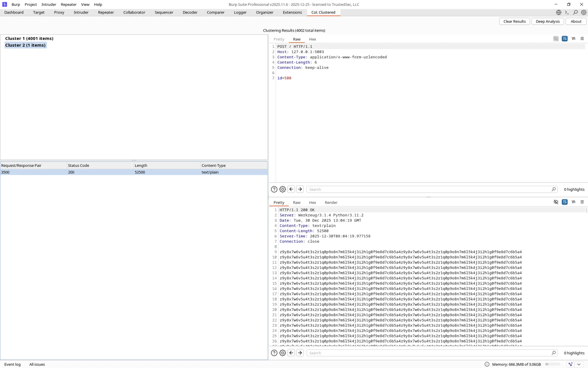Switch to the Proxy tab
The height and width of the screenshot is (368, 588).
coord(59,13)
